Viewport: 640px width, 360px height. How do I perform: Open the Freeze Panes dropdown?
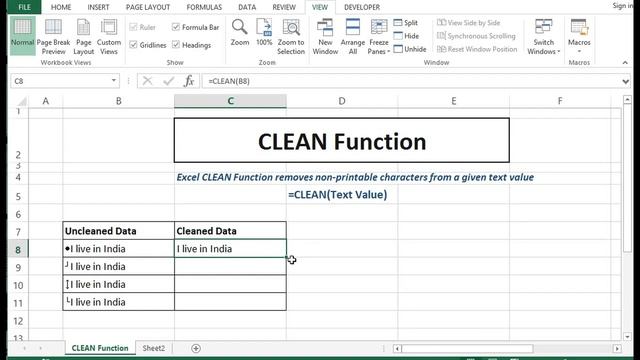tap(379, 36)
